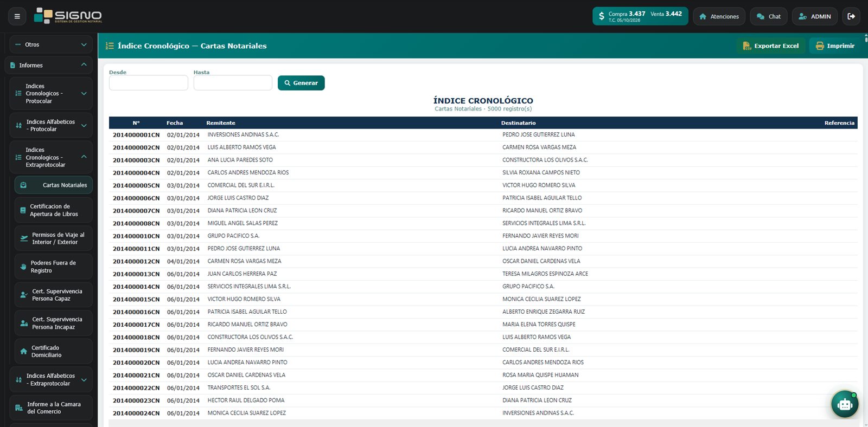868x427 pixels.
Task: Open Cert. Supervivencia Persona Capaz
Action: pos(54,295)
